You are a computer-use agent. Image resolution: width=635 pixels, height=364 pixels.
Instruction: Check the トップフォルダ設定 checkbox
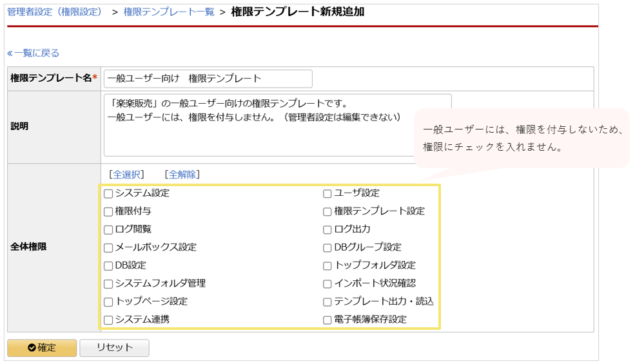[x=327, y=265]
